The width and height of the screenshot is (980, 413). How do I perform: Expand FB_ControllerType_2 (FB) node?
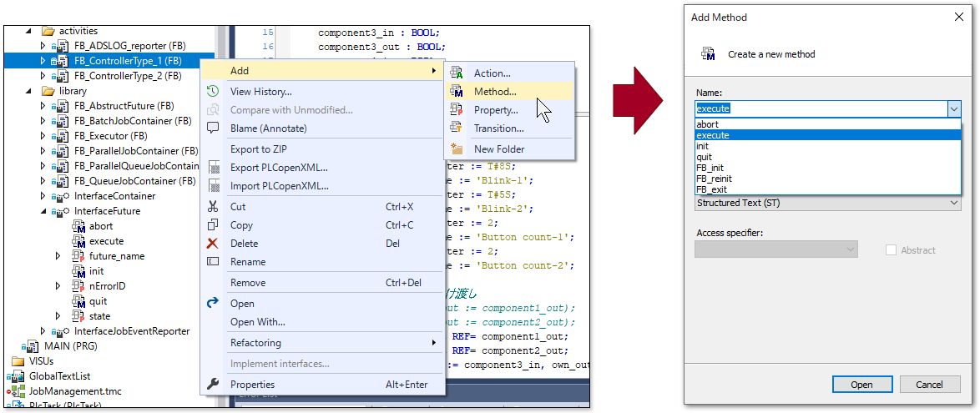pos(43,76)
